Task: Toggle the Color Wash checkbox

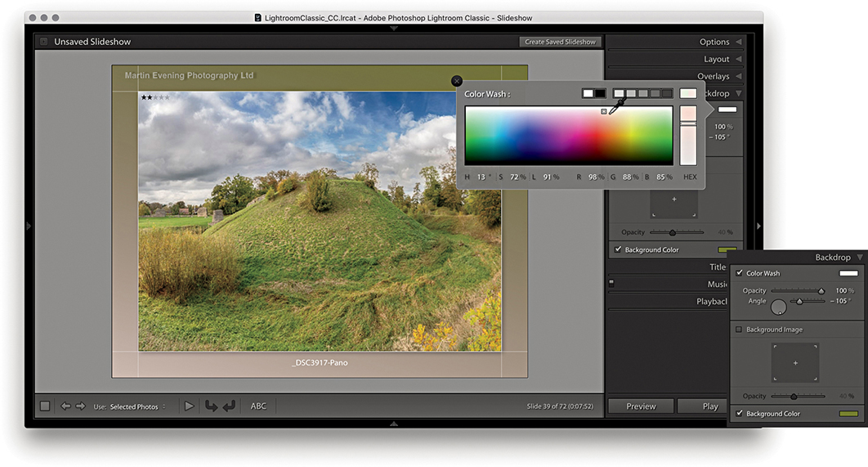Action: pos(740,273)
